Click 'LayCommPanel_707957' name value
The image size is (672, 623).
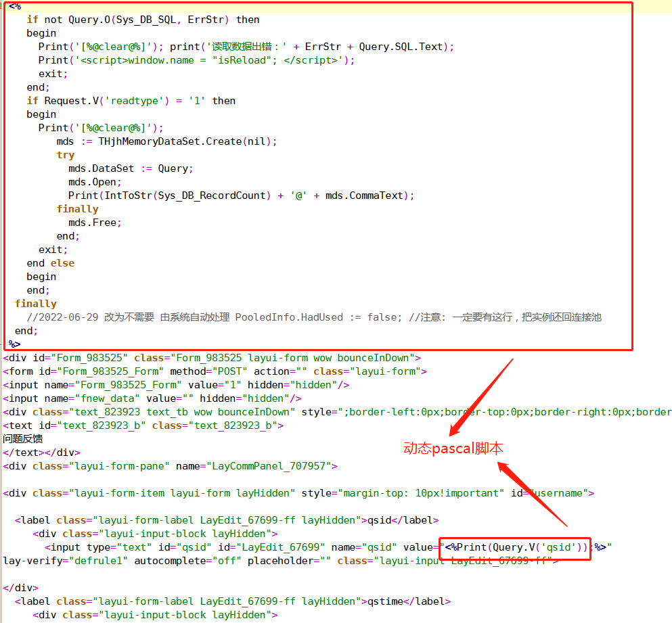(269, 466)
